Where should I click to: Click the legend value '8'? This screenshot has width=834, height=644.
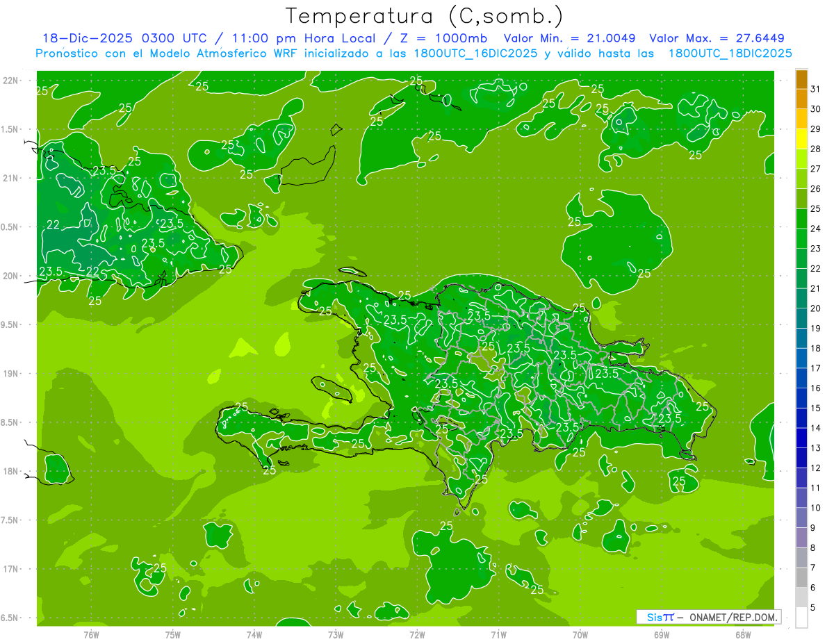coord(812,548)
